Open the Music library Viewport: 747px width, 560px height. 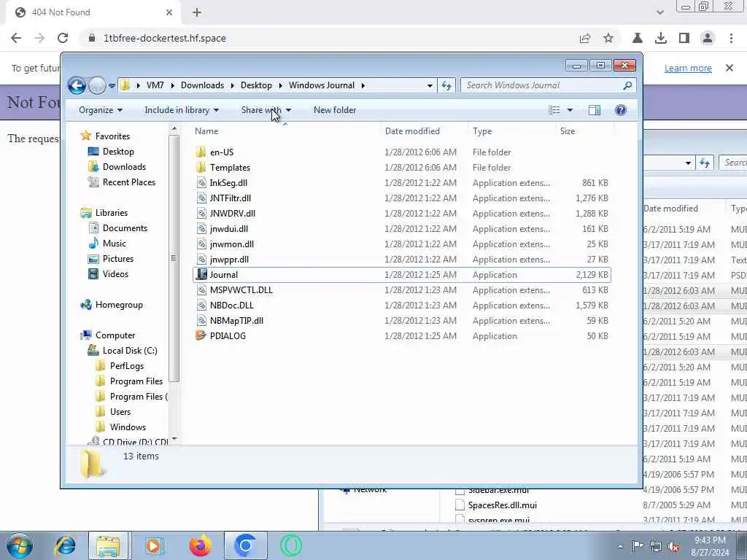coord(115,244)
